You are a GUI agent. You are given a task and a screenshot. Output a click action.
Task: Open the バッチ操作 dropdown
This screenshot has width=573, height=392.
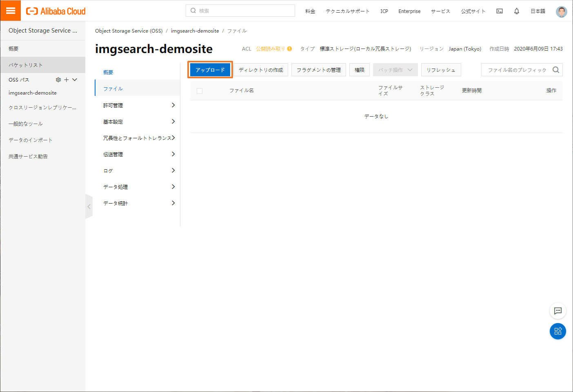(x=395, y=70)
